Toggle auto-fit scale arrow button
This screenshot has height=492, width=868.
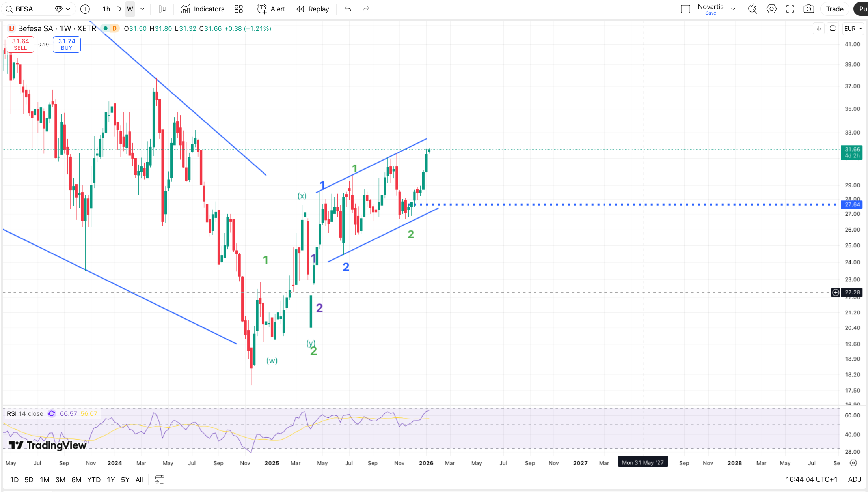pos(819,28)
